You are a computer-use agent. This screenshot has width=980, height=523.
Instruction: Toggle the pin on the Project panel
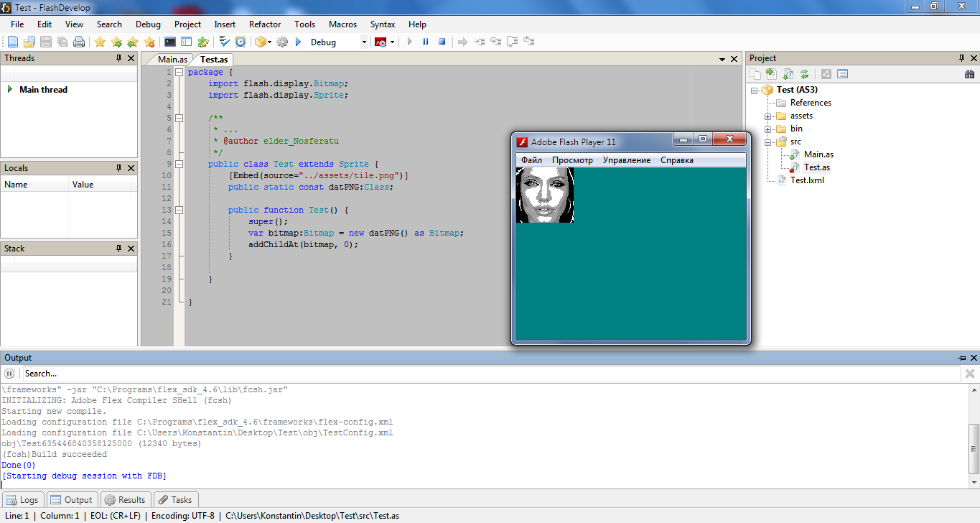pyautogui.click(x=961, y=58)
